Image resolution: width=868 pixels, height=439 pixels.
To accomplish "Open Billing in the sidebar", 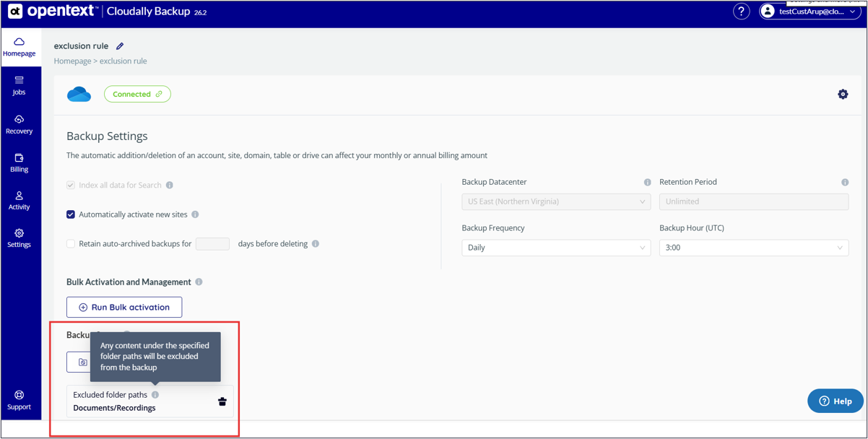I will tap(19, 163).
